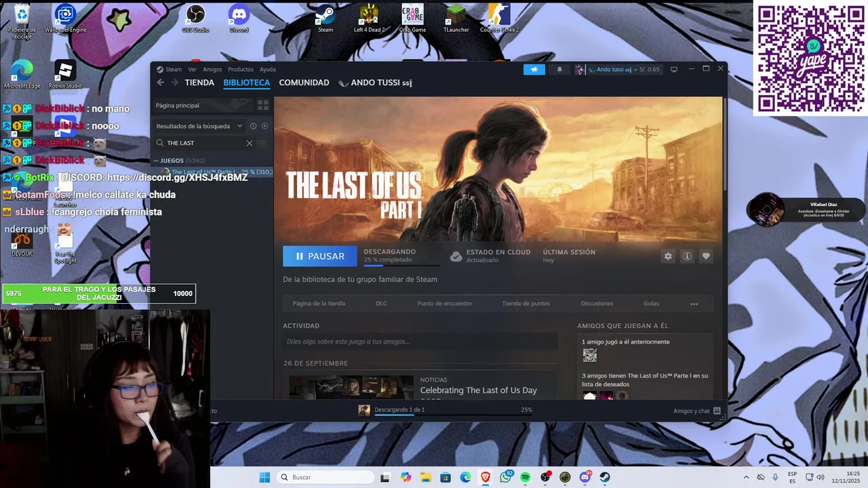868x488 pixels.
Task: Click the recent activity clock filter icon
Action: coord(253,126)
